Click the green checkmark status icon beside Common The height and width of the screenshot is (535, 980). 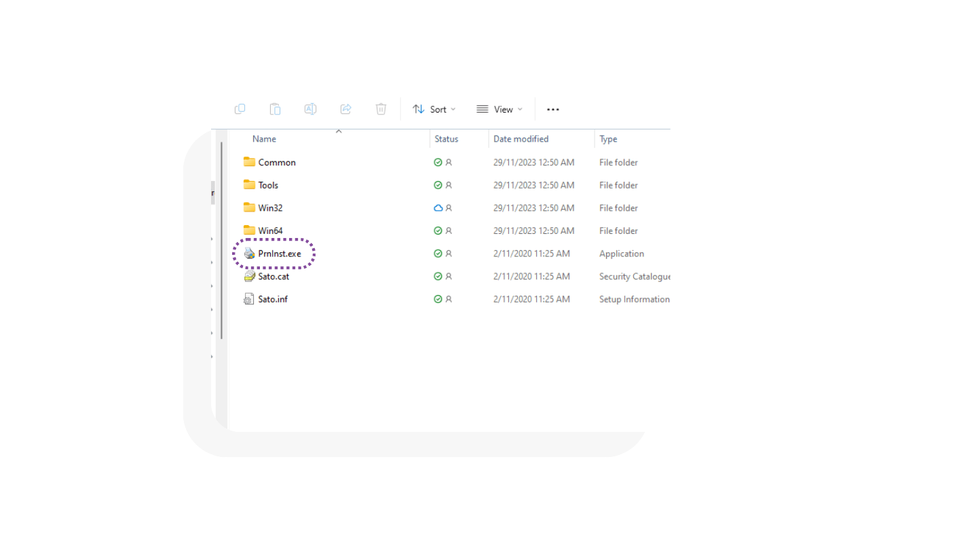click(436, 162)
